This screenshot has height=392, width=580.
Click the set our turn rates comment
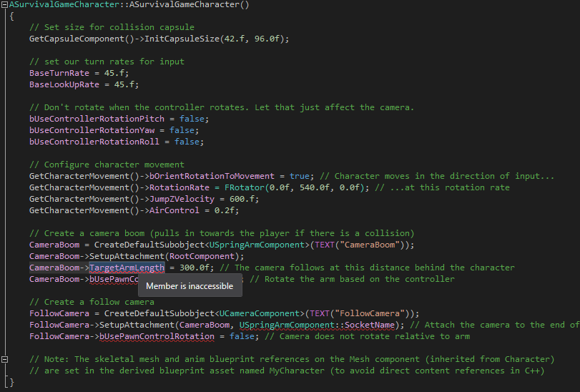pos(107,62)
